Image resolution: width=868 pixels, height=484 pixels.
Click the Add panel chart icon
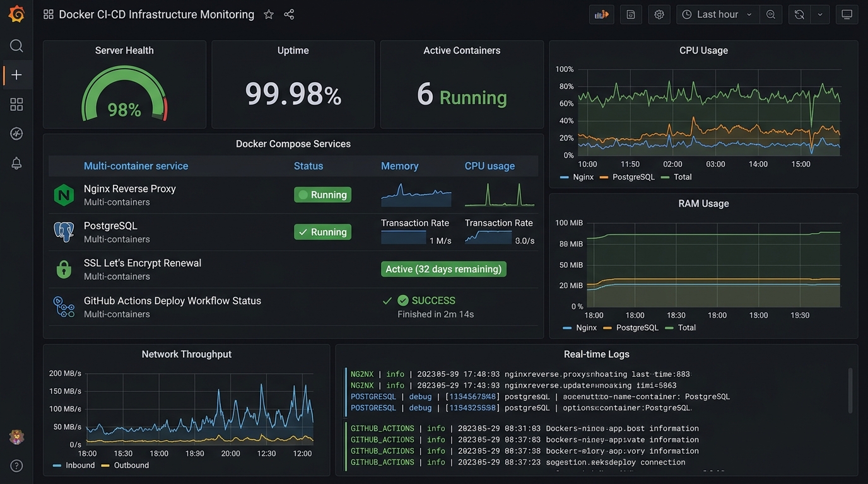tap(602, 14)
